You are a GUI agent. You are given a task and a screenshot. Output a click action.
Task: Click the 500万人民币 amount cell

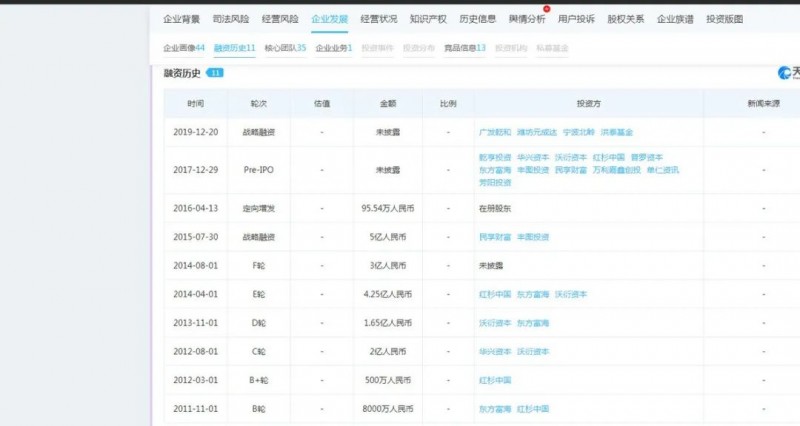point(388,380)
